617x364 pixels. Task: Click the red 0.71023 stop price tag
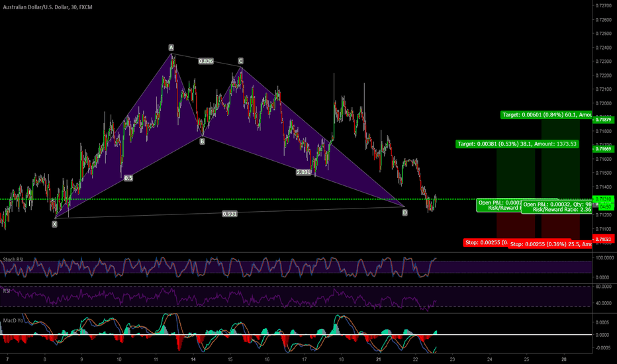(603, 240)
